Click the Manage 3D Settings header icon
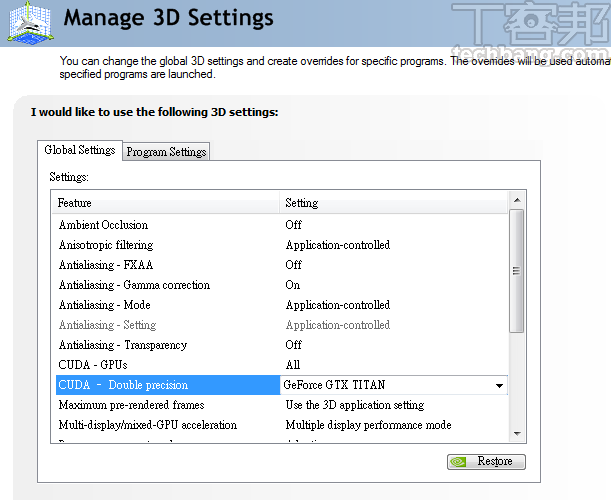 (30, 23)
